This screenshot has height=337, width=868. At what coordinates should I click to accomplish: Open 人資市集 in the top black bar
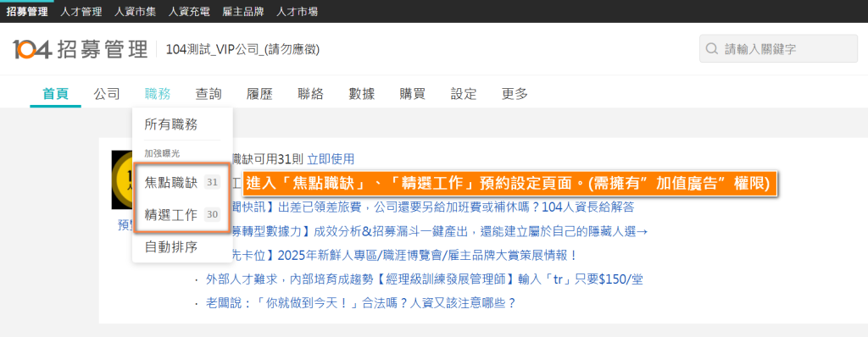(x=136, y=11)
